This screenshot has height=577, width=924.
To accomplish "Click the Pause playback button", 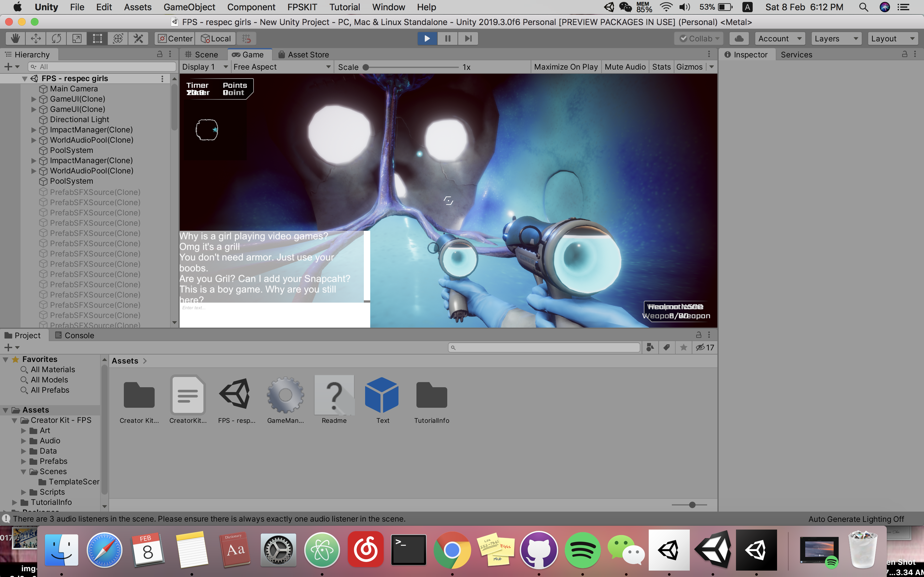I will [448, 38].
